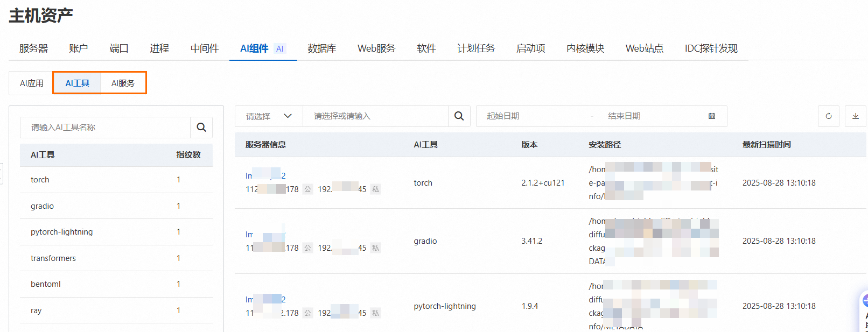Image resolution: width=868 pixels, height=332 pixels.
Task: Click version 3.41.2 cell
Action: [531, 241]
